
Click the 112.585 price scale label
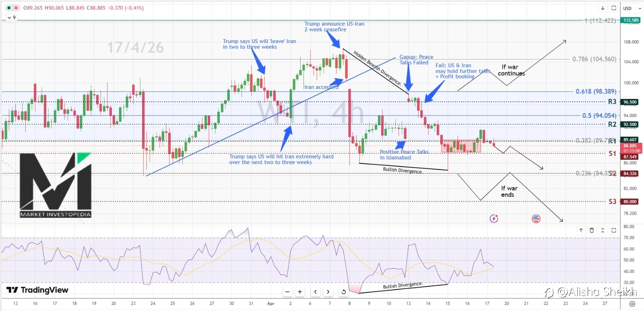[x=631, y=20]
